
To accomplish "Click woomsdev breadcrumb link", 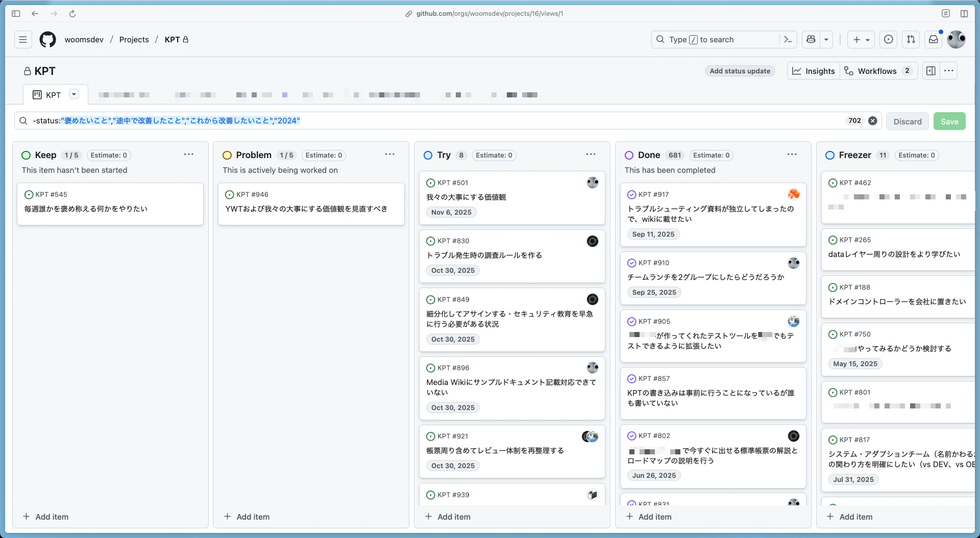I will (x=84, y=39).
